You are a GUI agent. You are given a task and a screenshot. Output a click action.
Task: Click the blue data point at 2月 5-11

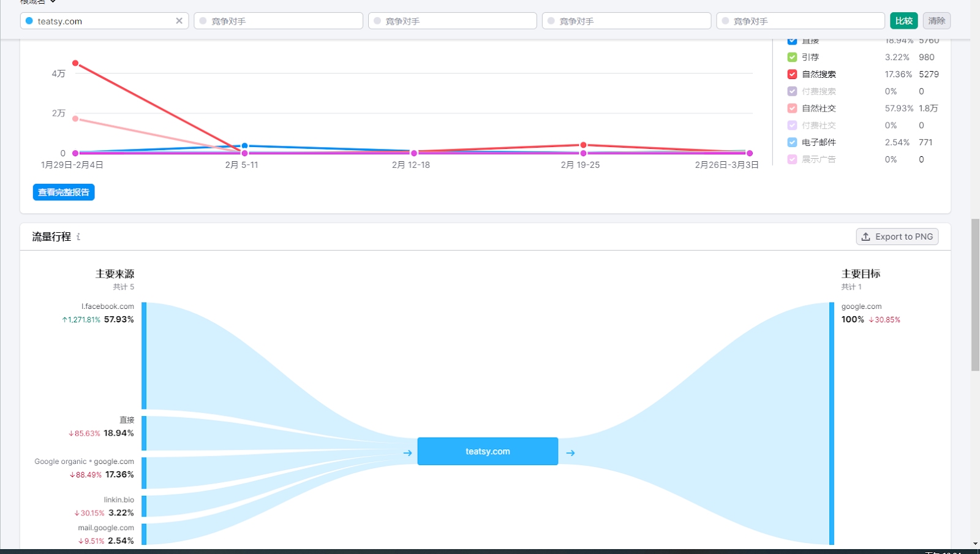pyautogui.click(x=244, y=146)
